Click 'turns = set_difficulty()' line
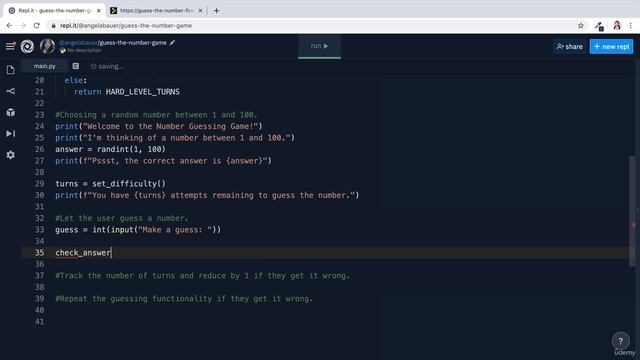This screenshot has height=360, width=640. (x=111, y=184)
